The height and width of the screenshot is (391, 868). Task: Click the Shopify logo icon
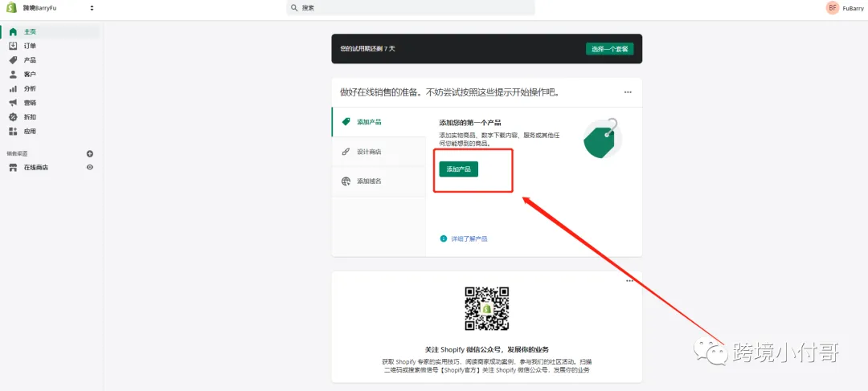coord(11,8)
